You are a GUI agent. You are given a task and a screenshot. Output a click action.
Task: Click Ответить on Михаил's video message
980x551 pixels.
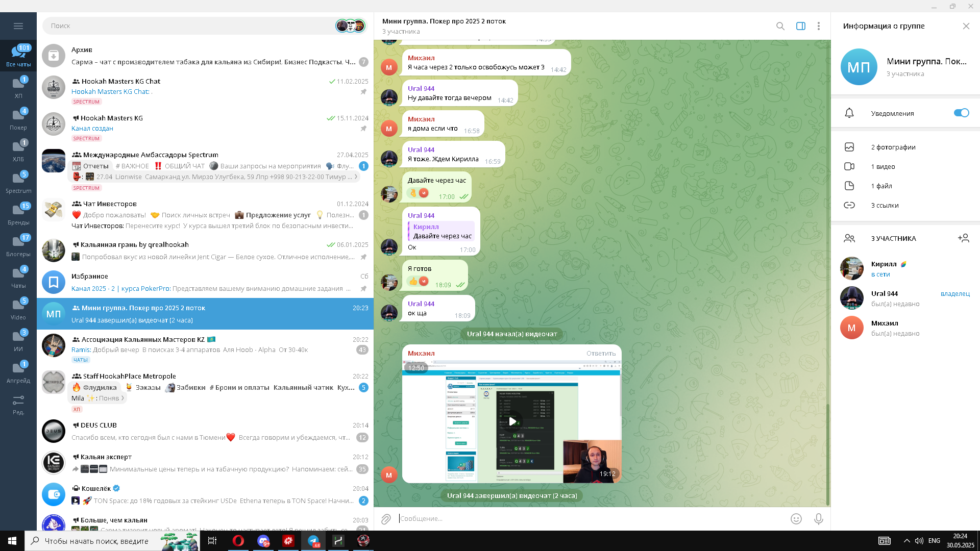[601, 353]
